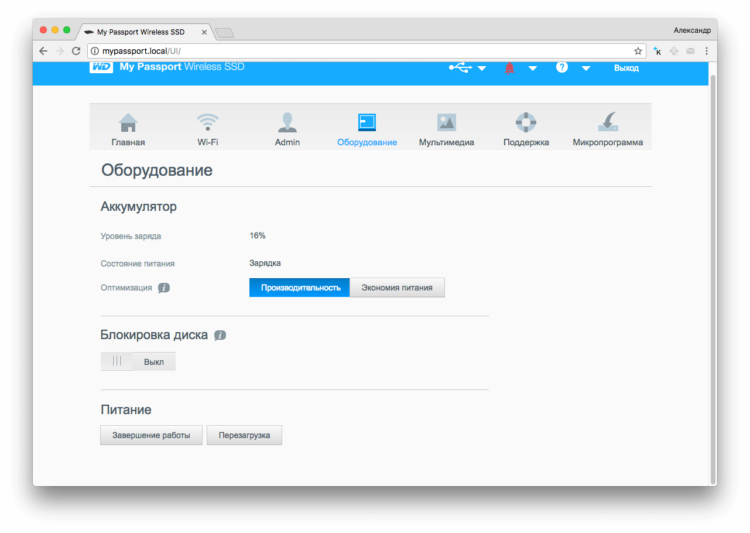Toggle the Блокировка диска switch Выкл
750x533 pixels.
pyautogui.click(x=138, y=362)
